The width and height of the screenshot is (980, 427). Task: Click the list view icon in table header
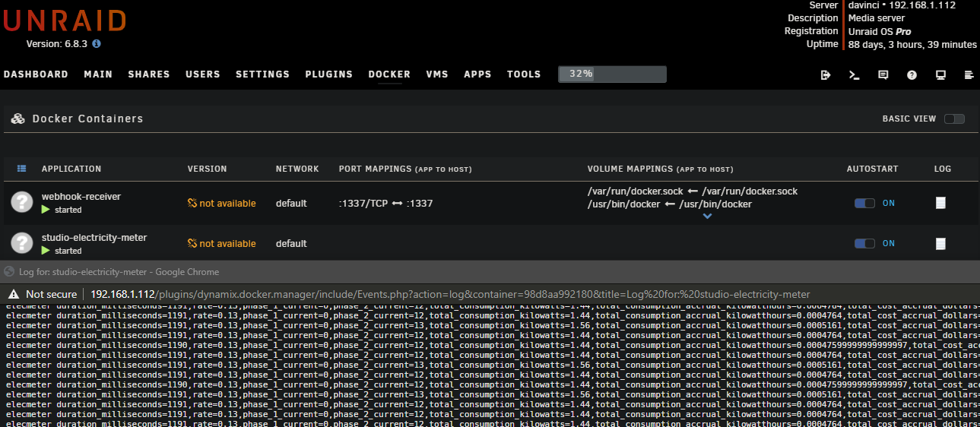[21, 169]
